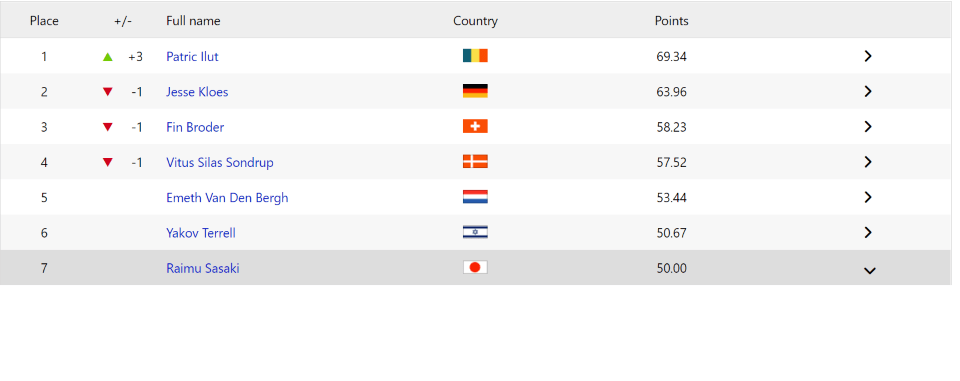Click the German flag next to Jesse Kloes

point(475,91)
